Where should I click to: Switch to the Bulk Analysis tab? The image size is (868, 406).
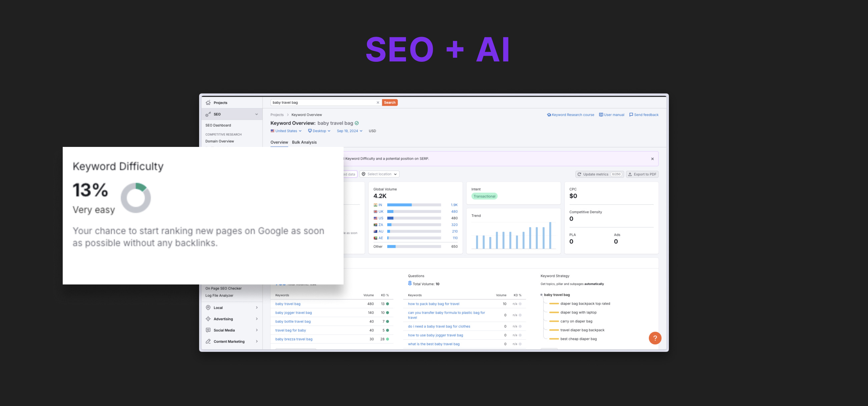tap(304, 142)
